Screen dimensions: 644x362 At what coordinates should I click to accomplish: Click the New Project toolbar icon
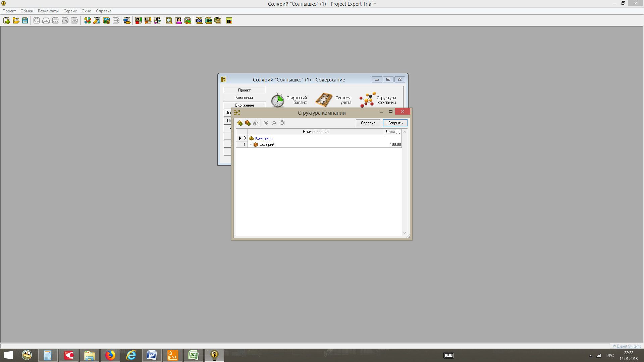click(7, 21)
